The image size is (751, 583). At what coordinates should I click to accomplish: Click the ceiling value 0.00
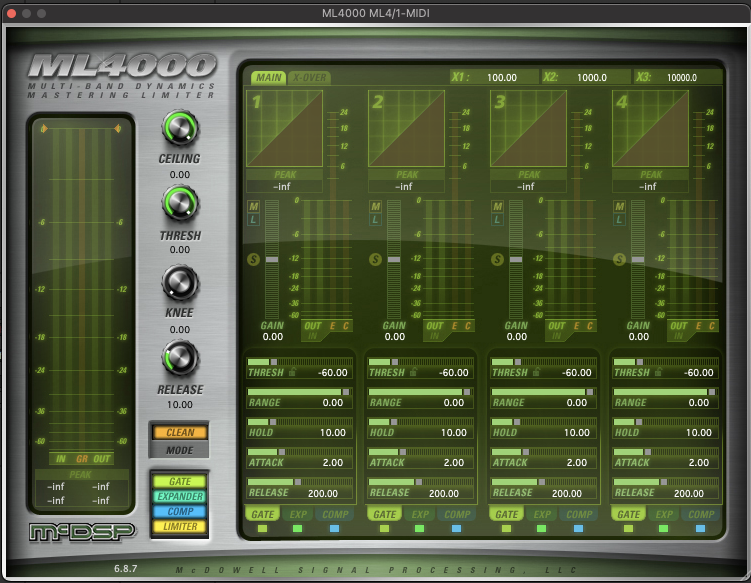(180, 175)
